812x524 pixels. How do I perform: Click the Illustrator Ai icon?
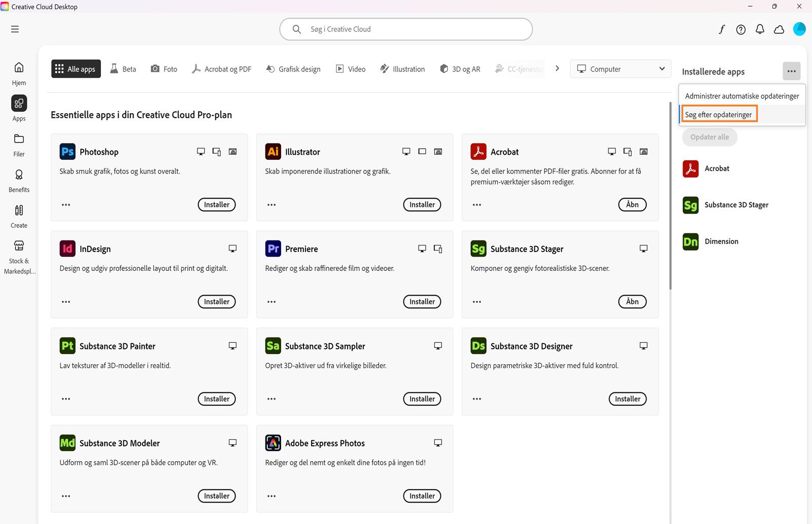273,151
